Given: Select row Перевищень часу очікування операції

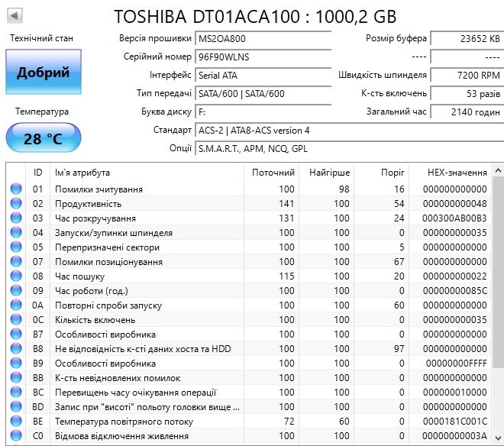Looking at the screenshot, I should pos(248,392).
